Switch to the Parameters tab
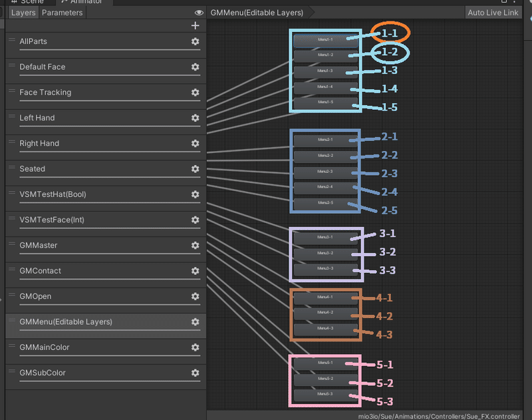This screenshot has height=420, width=532. coord(62,13)
